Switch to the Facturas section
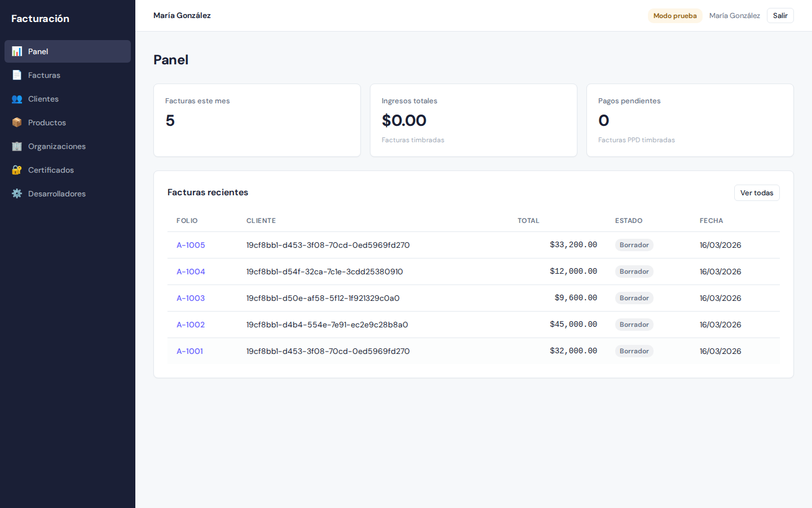Viewport: 812px width, 508px height. [43, 75]
